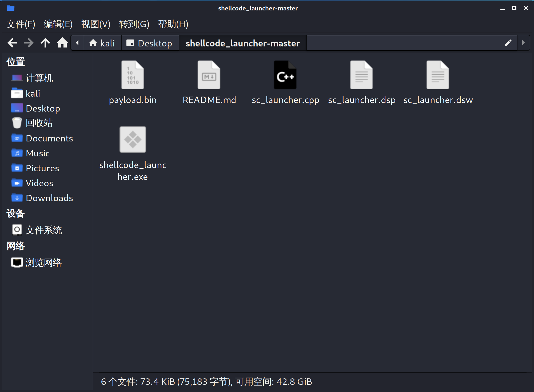Select the sc_launcher.dsw file
The image size is (534, 392).
tap(438, 75)
